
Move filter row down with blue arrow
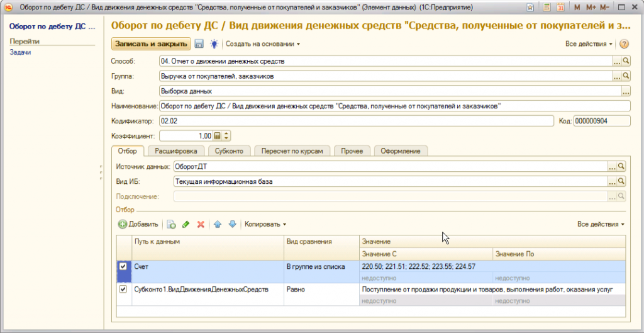click(x=232, y=224)
